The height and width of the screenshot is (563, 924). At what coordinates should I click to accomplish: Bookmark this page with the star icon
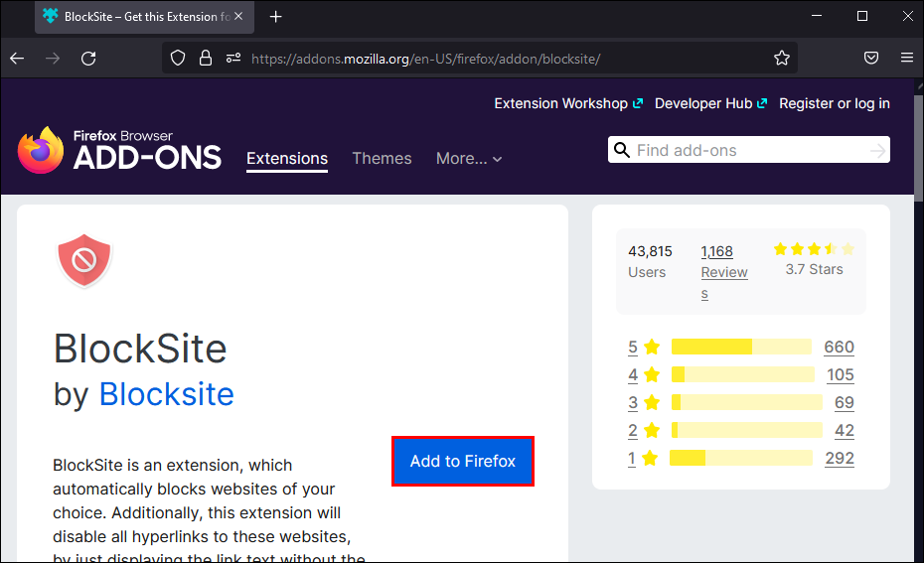[782, 59]
